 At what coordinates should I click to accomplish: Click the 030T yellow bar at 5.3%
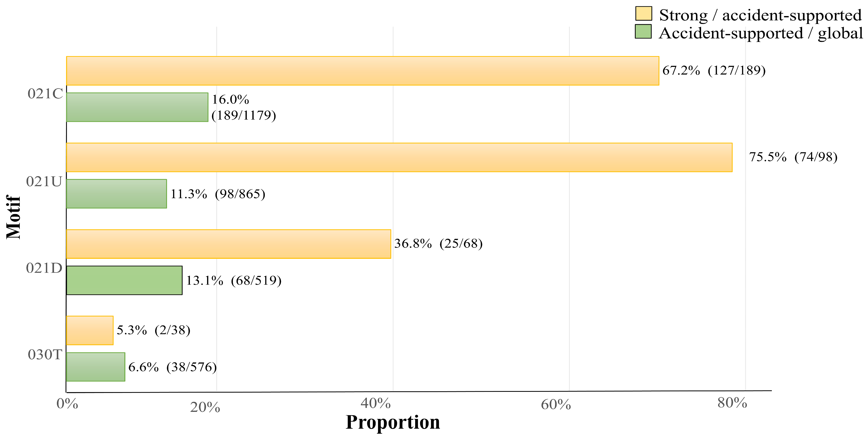tap(90, 330)
